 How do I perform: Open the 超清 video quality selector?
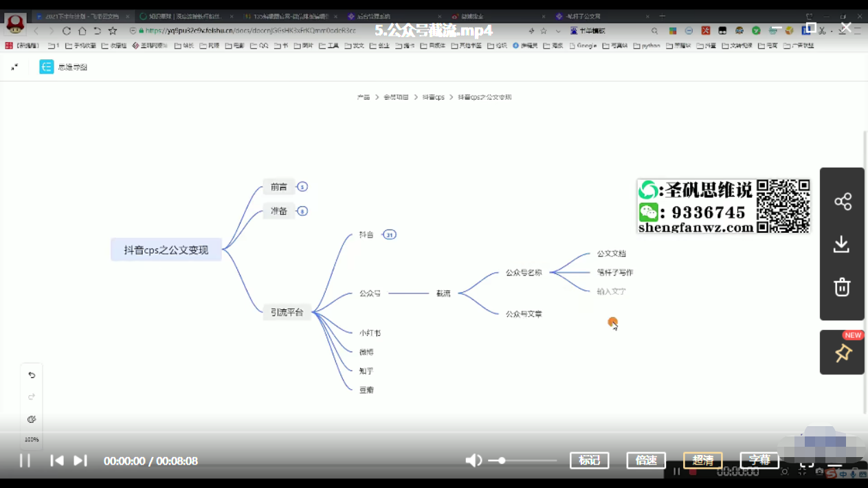click(702, 461)
